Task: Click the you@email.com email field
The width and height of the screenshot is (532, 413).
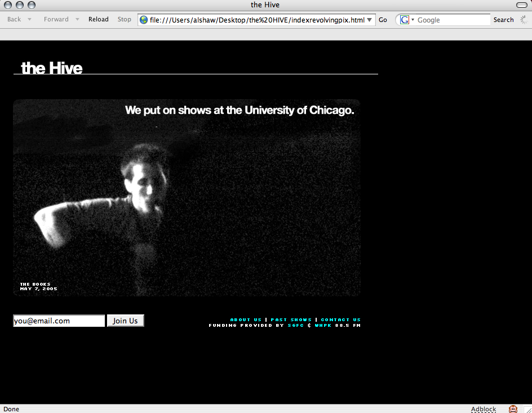Action: (x=59, y=321)
